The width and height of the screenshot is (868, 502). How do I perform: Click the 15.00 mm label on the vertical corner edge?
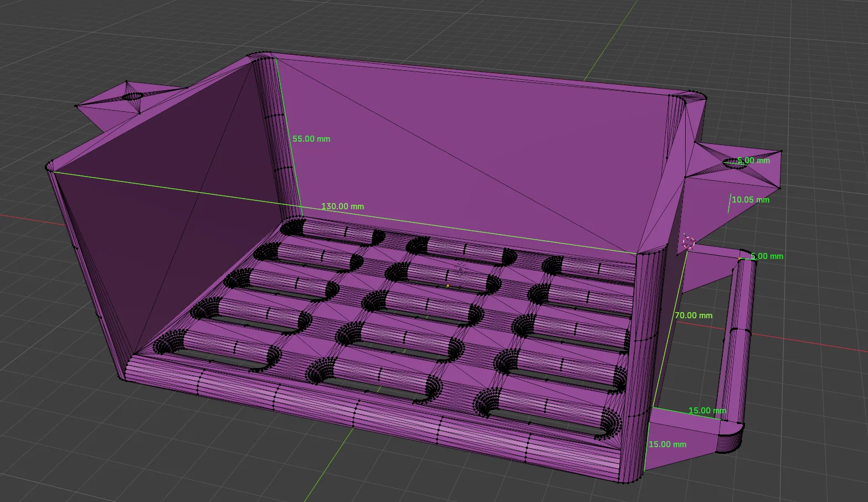pos(667,444)
